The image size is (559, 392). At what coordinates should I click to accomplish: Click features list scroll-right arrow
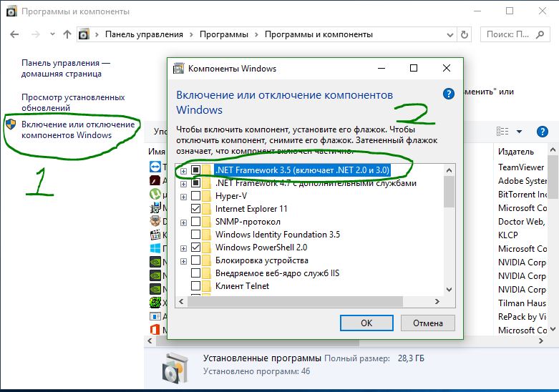click(437, 301)
